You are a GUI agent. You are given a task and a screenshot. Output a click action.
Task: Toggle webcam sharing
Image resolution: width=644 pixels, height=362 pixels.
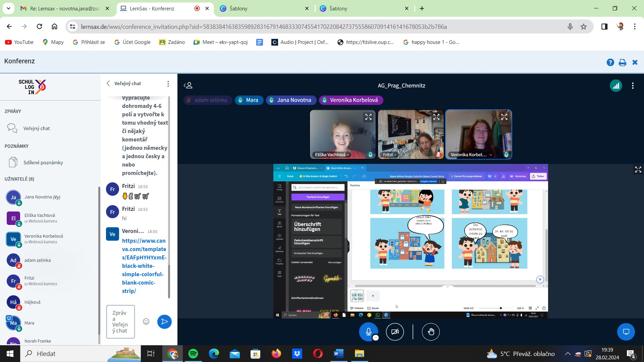pyautogui.click(x=395, y=332)
